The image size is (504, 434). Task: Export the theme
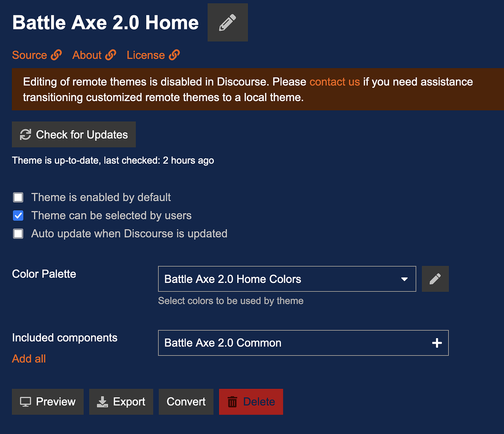click(121, 402)
